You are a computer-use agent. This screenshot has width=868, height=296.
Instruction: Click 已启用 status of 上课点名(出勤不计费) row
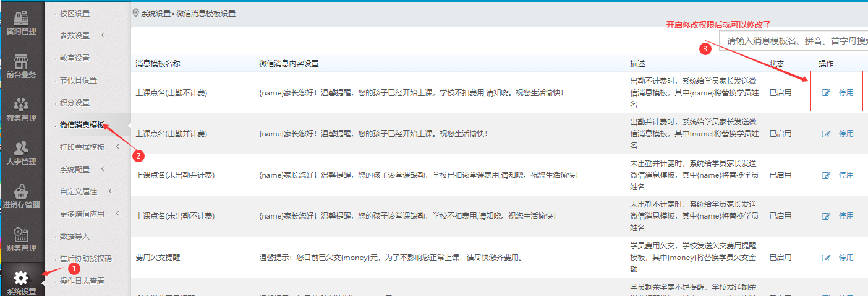click(x=780, y=93)
